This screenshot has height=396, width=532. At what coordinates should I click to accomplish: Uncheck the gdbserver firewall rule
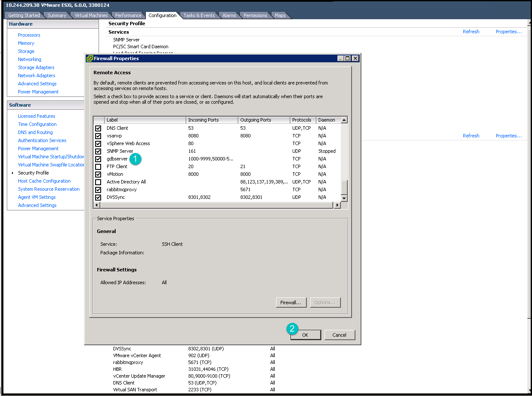point(98,159)
